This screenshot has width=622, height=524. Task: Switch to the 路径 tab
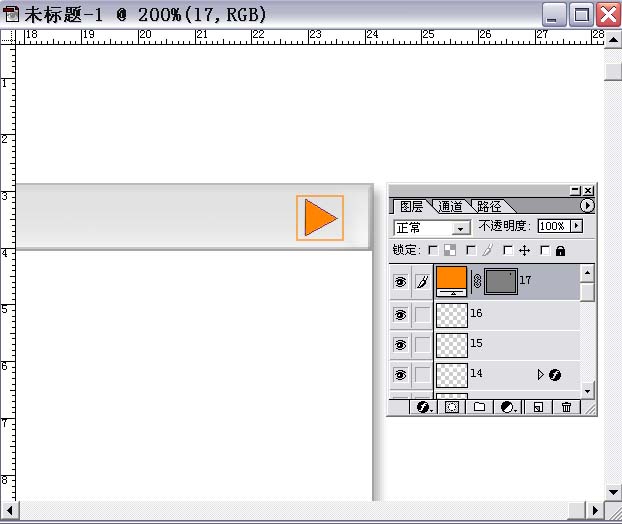(489, 206)
